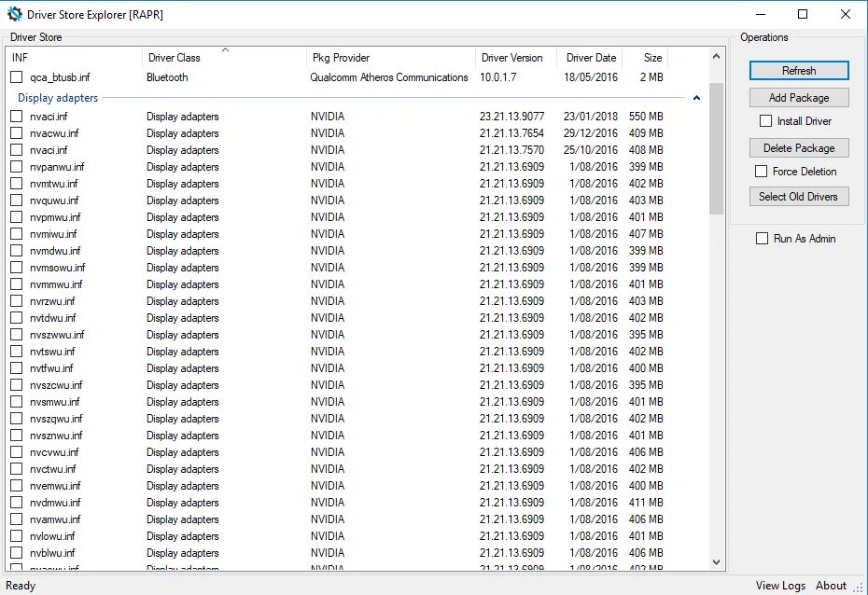Click the 411 MB size cell
Viewport: 868px width, 595px height.
pos(646,503)
